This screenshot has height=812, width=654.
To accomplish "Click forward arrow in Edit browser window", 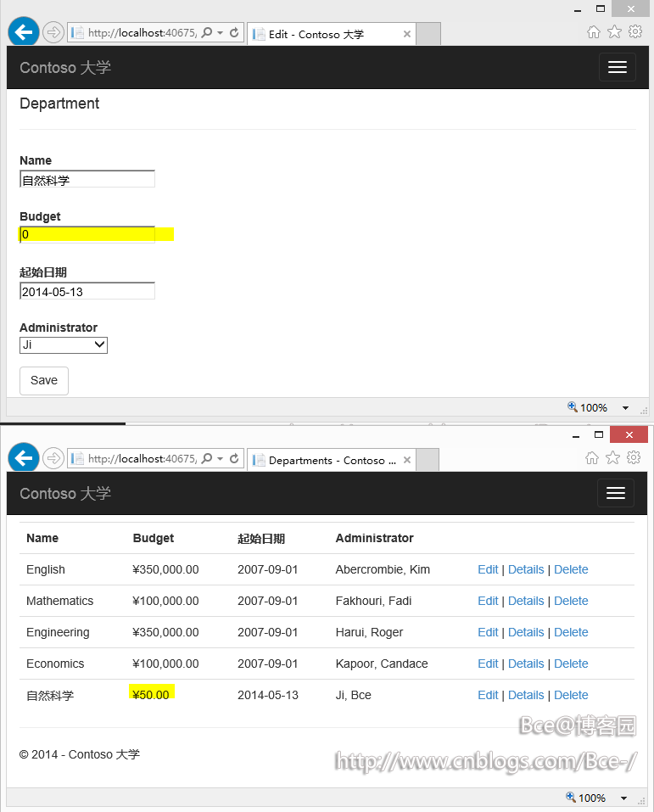I will point(53,32).
